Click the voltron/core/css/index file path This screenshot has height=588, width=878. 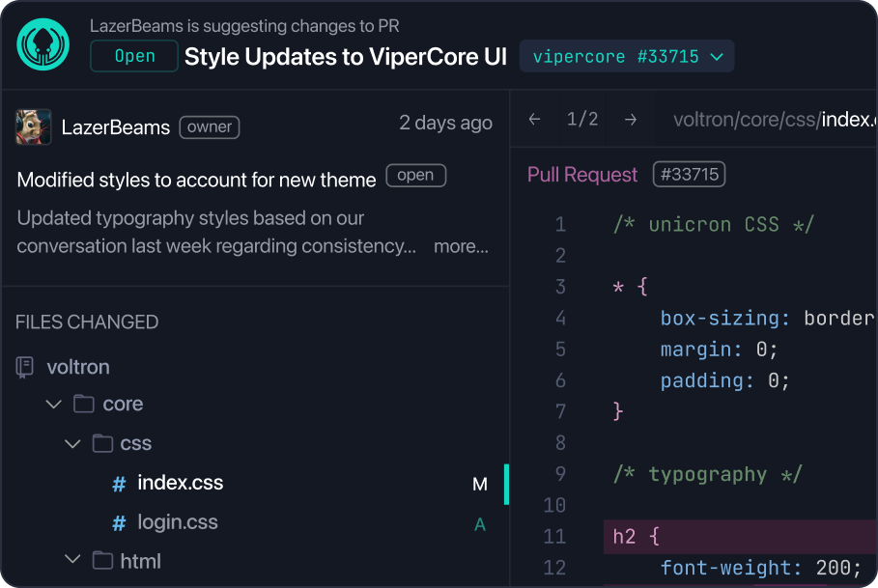775,119
